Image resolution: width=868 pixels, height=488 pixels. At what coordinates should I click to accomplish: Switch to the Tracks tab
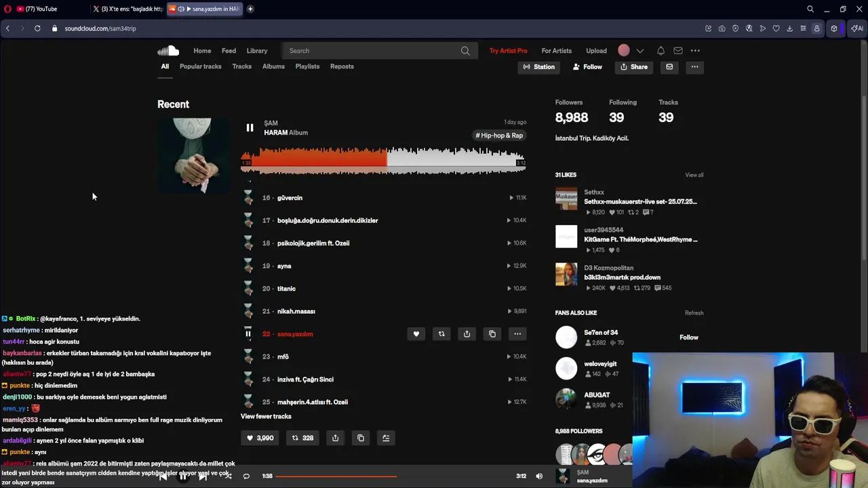(x=242, y=66)
